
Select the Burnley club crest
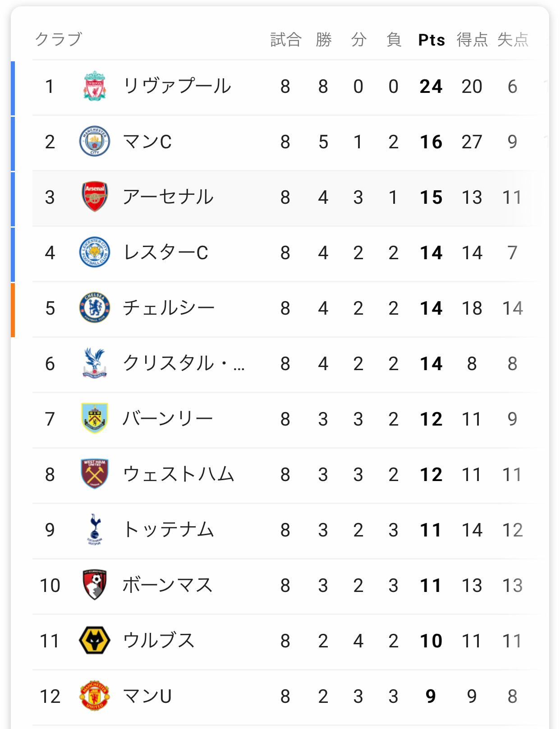[95, 418]
